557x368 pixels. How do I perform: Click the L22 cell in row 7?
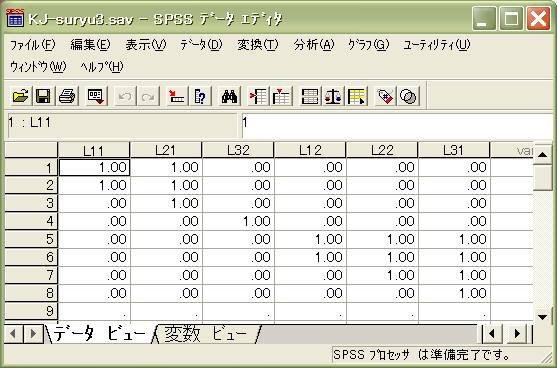click(382, 275)
